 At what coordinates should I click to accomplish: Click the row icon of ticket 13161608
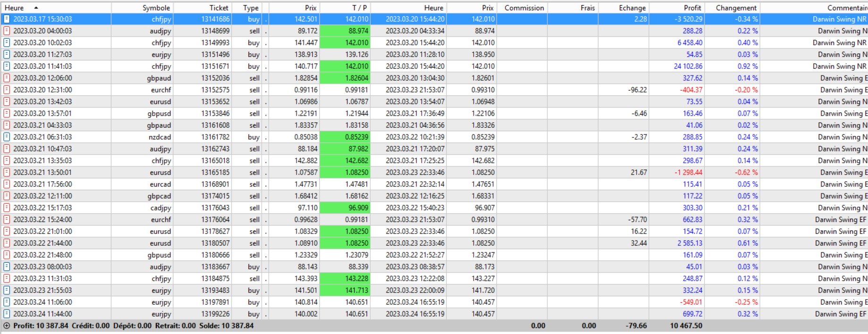[7, 125]
